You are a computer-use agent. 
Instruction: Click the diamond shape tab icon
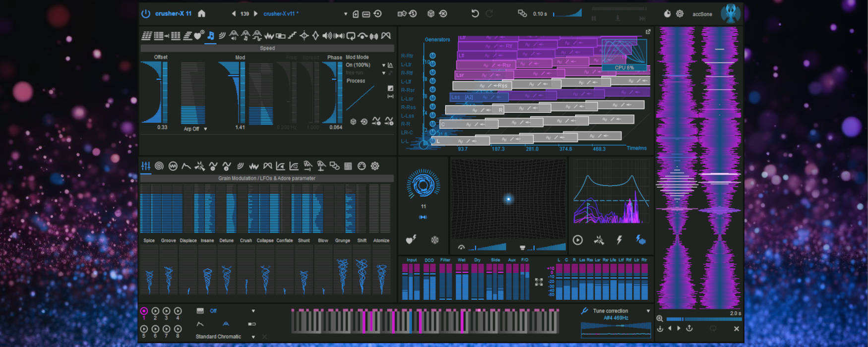click(315, 36)
